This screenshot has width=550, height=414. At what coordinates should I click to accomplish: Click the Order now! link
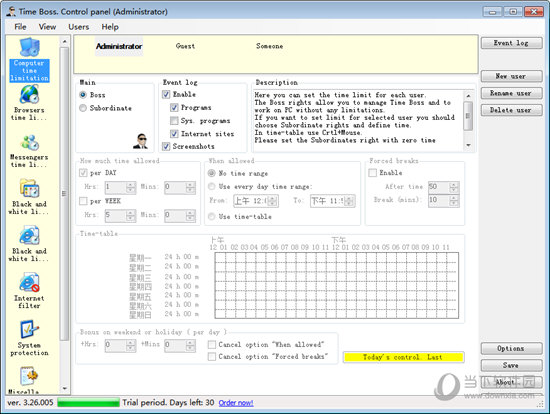point(236,403)
